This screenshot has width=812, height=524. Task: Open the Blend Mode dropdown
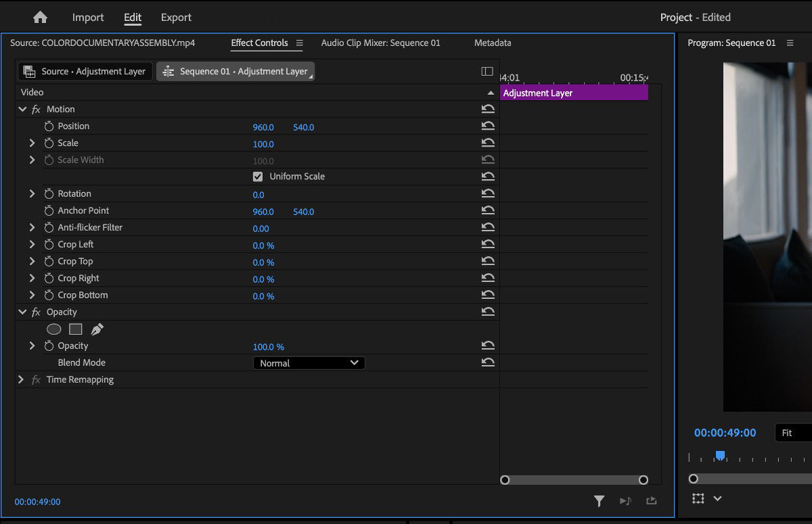(x=309, y=362)
